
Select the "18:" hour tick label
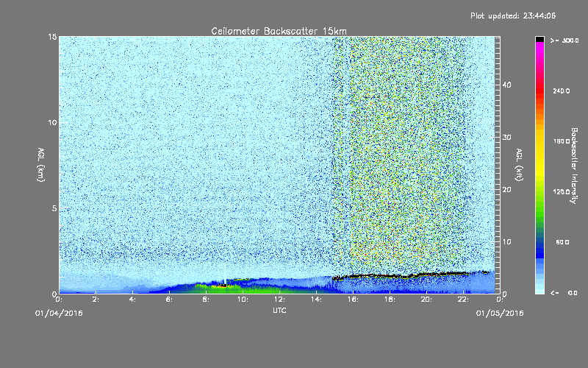390,300
